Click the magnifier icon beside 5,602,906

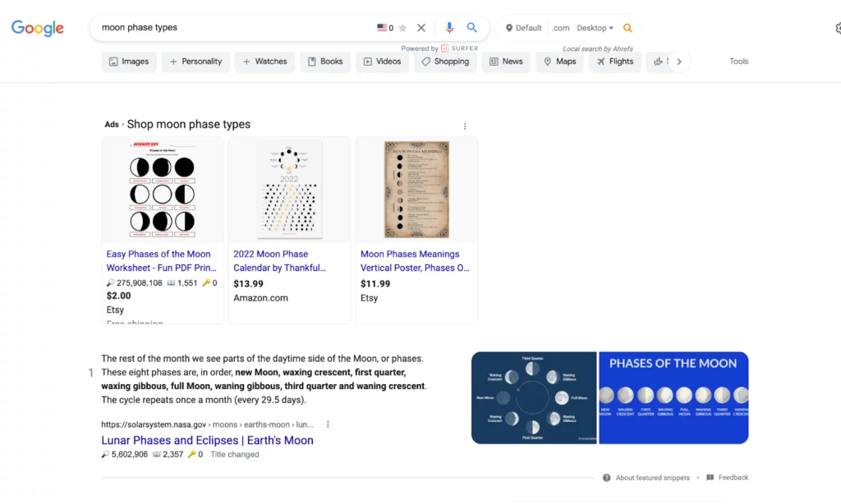click(x=105, y=454)
